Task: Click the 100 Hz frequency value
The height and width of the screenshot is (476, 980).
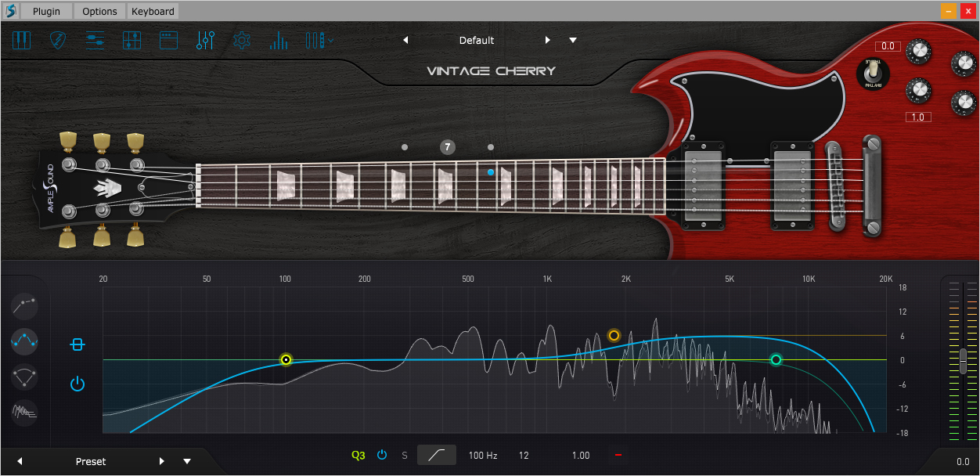Action: pyautogui.click(x=483, y=456)
